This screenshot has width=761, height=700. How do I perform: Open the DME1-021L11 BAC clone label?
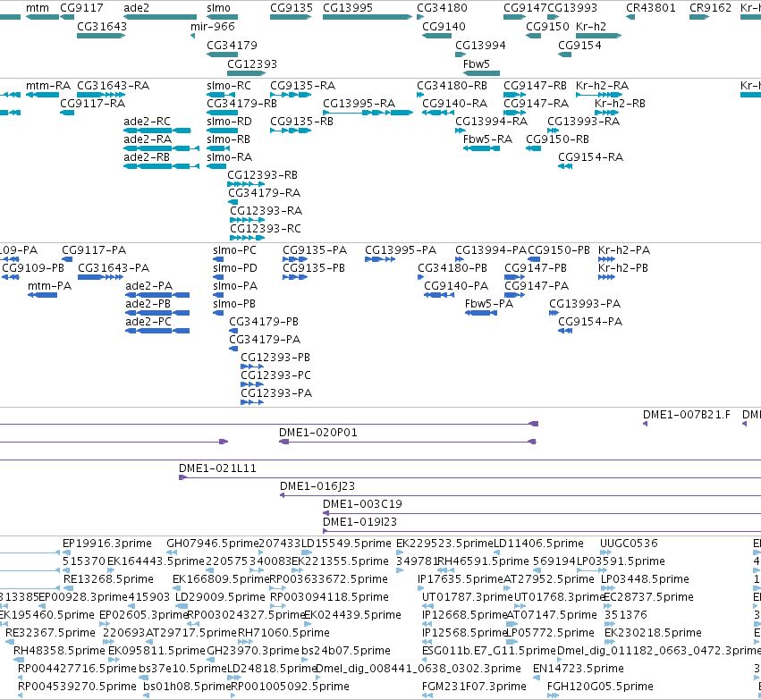217,468
